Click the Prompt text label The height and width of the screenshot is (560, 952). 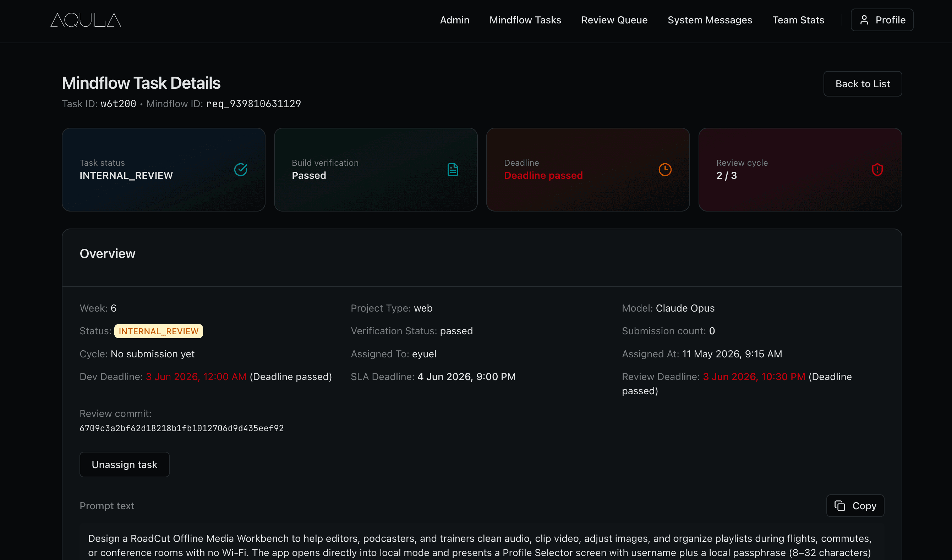coord(107,506)
